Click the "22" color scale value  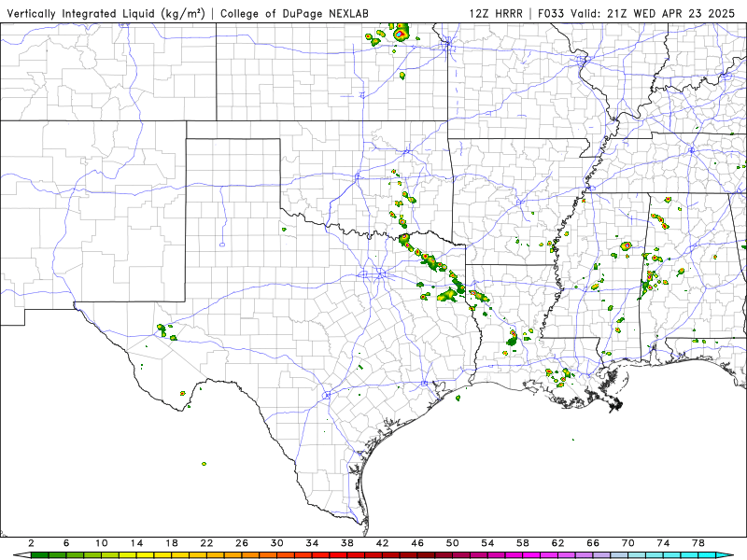point(206,543)
